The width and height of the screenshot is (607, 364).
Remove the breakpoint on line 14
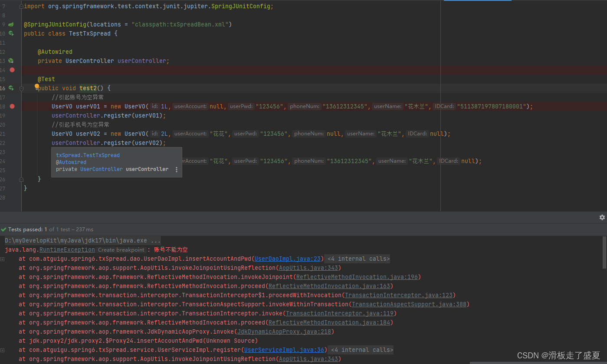click(x=12, y=70)
